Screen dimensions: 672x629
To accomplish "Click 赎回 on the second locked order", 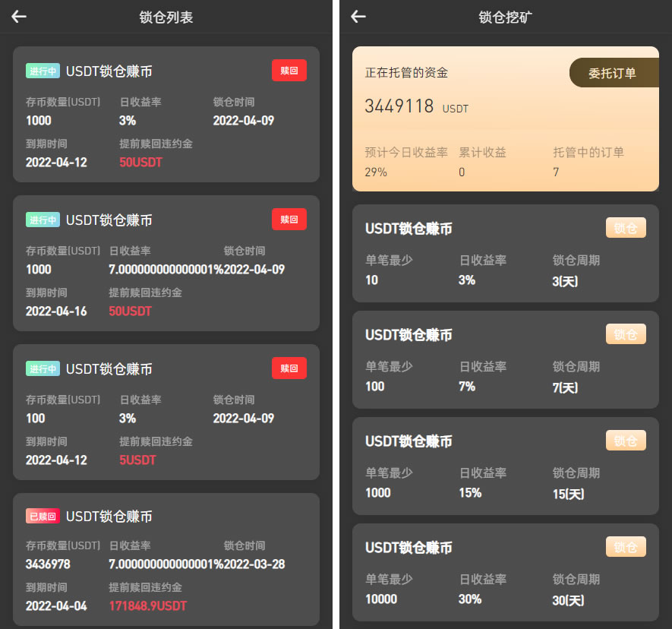I will tap(289, 219).
